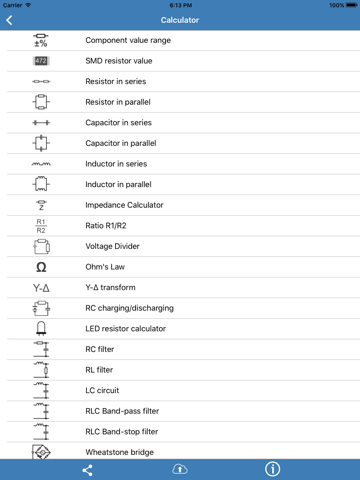Open Resistor in parallel calculator
This screenshot has height=480, width=360.
tap(183, 102)
